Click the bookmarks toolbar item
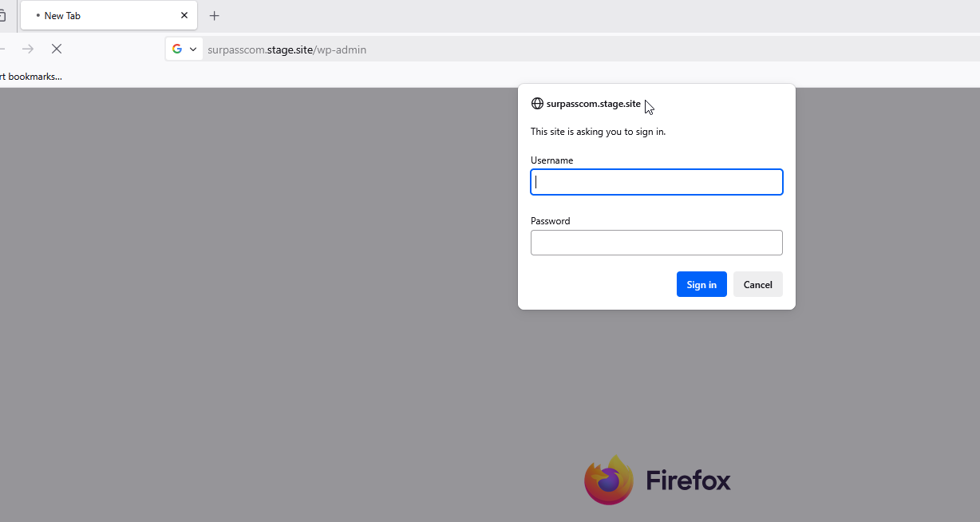 (x=31, y=77)
